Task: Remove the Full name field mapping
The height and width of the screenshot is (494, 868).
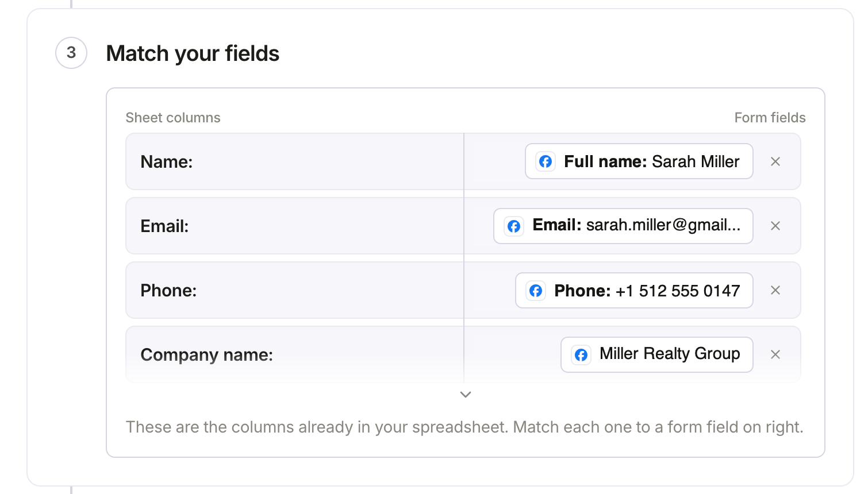Action: pos(775,161)
